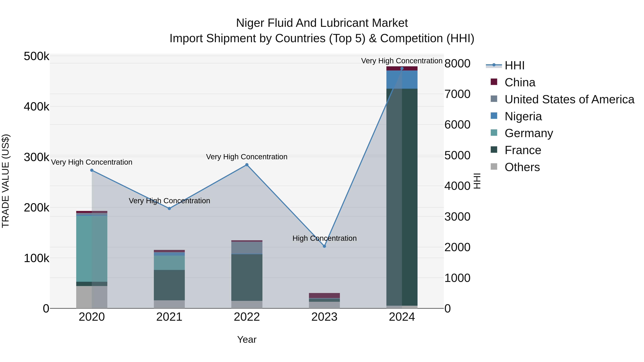Viewport: 644px width, 362px height.
Task: Click the 8000 HHI axis tick label
Action: (457, 63)
